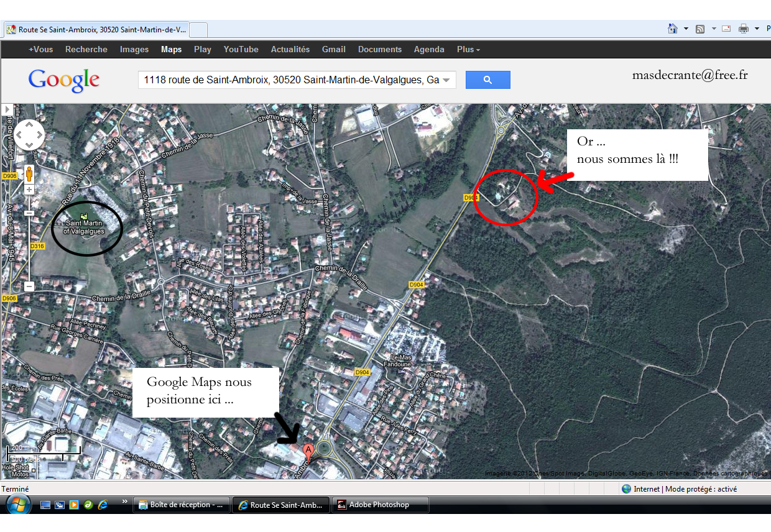
Task: Click the 200 m map scale bar
Action: click(43, 451)
